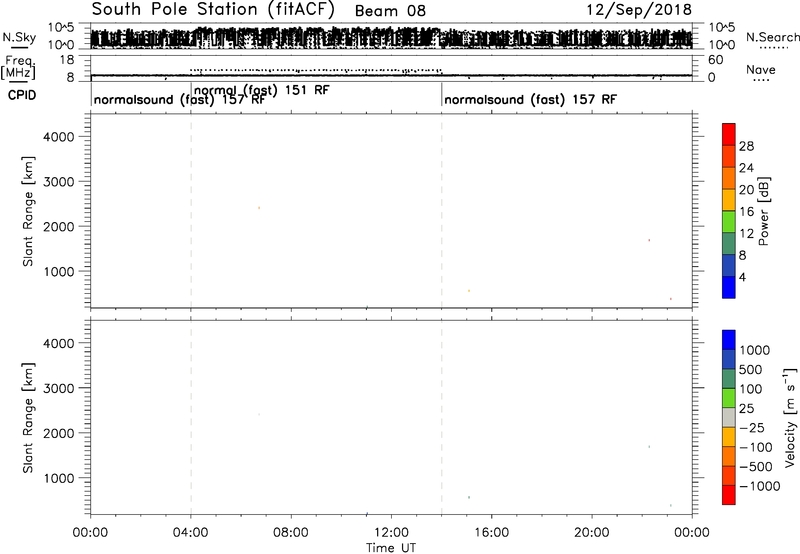The width and height of the screenshot is (800, 554).
Task: Click the 'N.Sky' legend label
Action: click(x=19, y=37)
